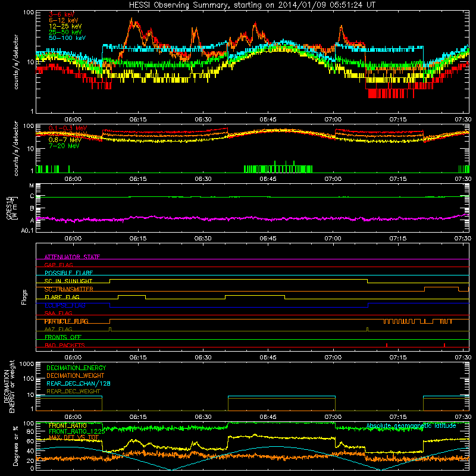Click the 25-50 keV legend entry
Screen dimensions: 476x476
[65, 32]
